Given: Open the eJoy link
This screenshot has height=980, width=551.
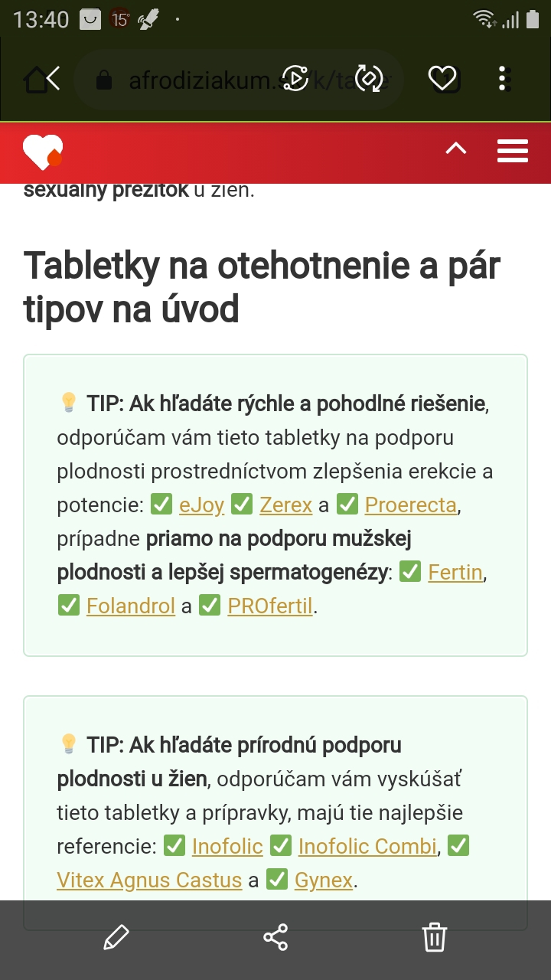Looking at the screenshot, I should 202,505.
